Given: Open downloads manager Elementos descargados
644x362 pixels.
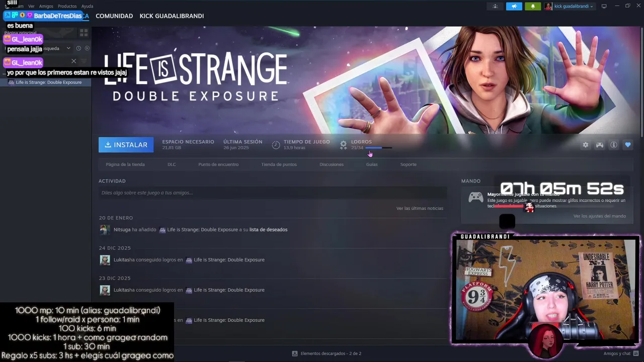Looking at the screenshot, I should [x=327, y=353].
